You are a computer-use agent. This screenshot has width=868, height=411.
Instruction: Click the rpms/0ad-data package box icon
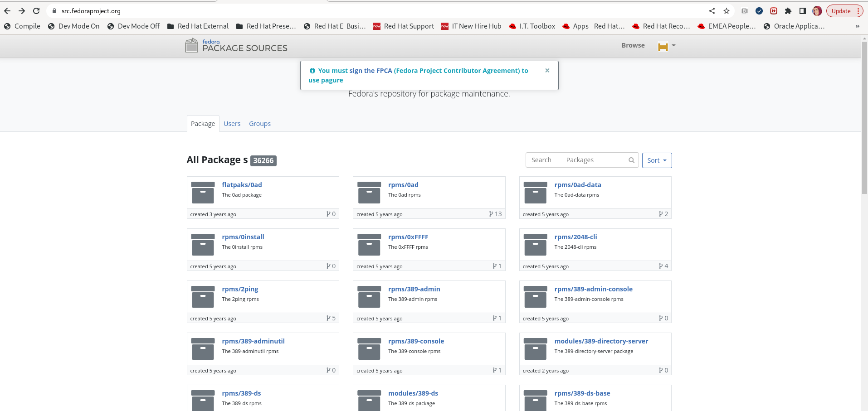(536, 193)
